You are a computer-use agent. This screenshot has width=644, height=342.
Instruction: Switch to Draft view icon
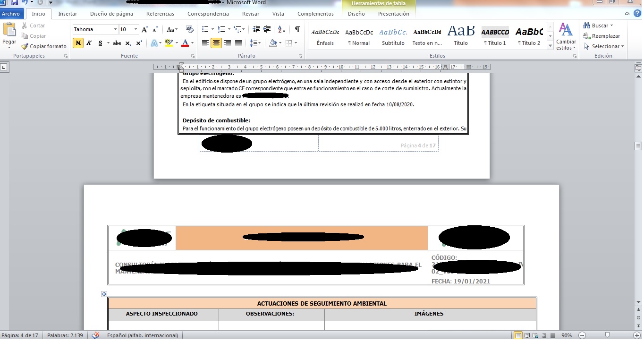[x=552, y=335]
